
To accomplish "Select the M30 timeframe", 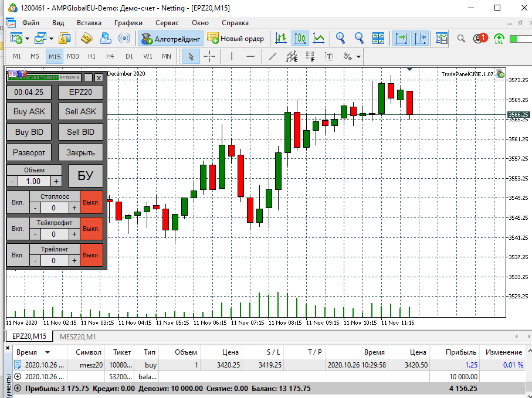I will tap(73, 57).
